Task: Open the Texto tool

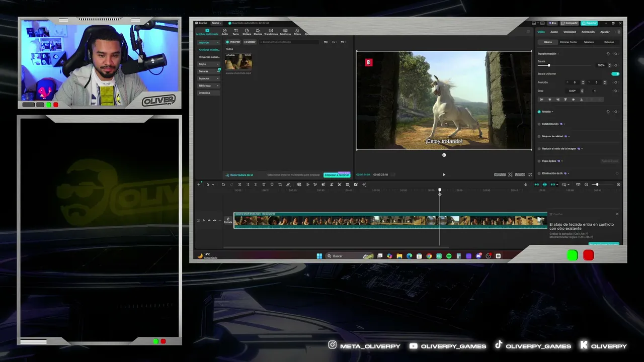Action: [x=235, y=32]
